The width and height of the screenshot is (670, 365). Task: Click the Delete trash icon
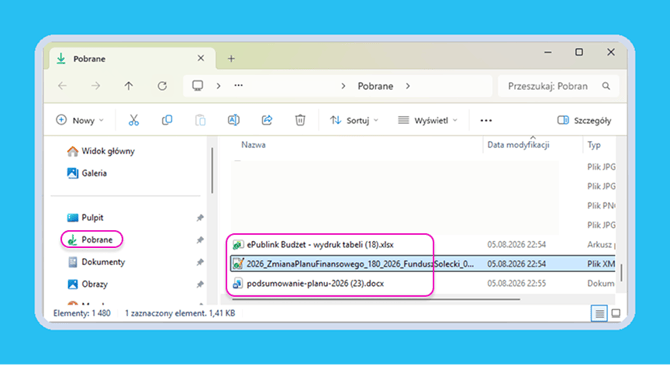(300, 120)
